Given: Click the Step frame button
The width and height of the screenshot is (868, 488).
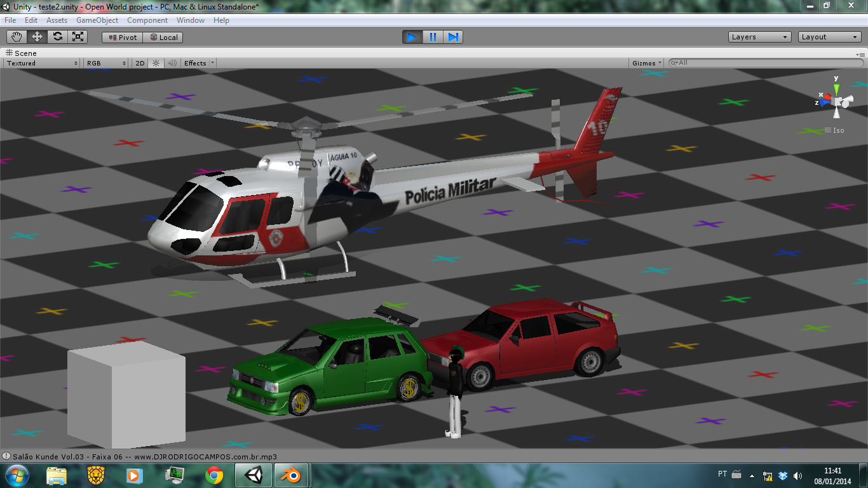Looking at the screenshot, I should pos(453,37).
